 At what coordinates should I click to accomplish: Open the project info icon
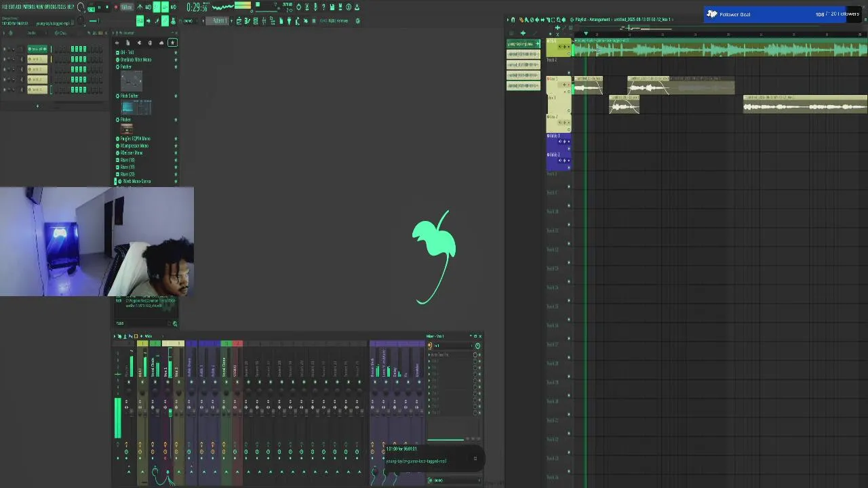point(349,7)
